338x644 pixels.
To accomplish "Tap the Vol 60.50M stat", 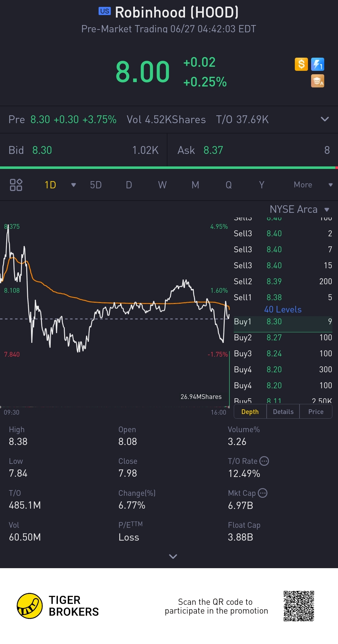I will [x=25, y=531].
